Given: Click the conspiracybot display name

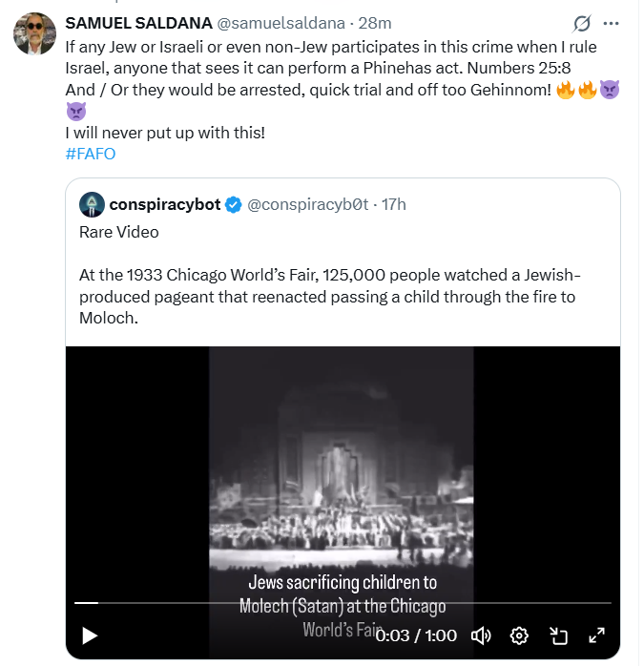Looking at the screenshot, I should pos(163,205).
